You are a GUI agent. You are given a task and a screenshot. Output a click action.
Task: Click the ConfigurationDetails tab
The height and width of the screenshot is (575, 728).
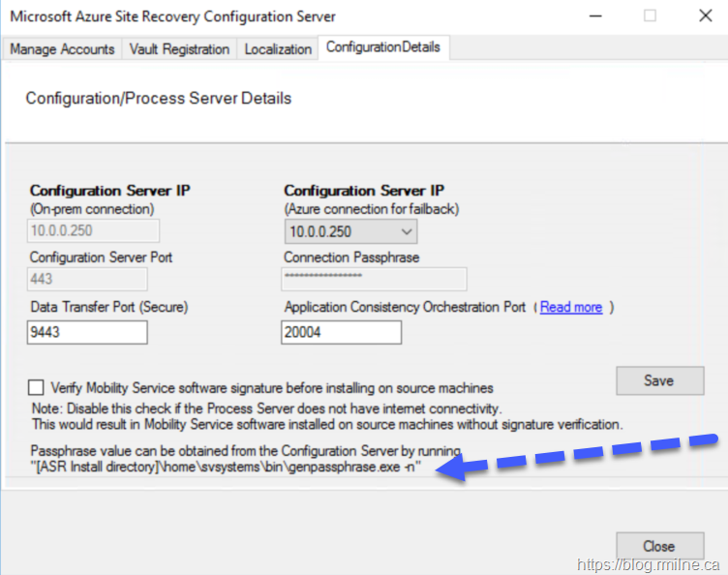(382, 47)
